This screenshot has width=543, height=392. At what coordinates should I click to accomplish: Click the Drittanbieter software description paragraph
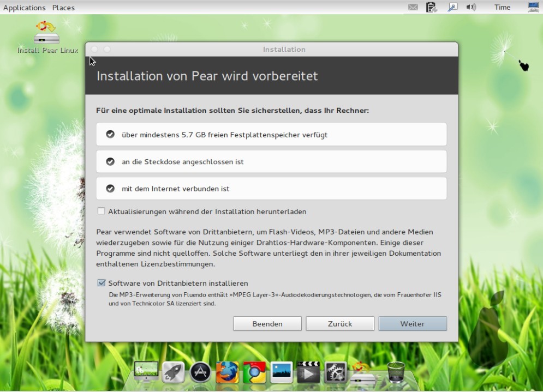click(268, 248)
